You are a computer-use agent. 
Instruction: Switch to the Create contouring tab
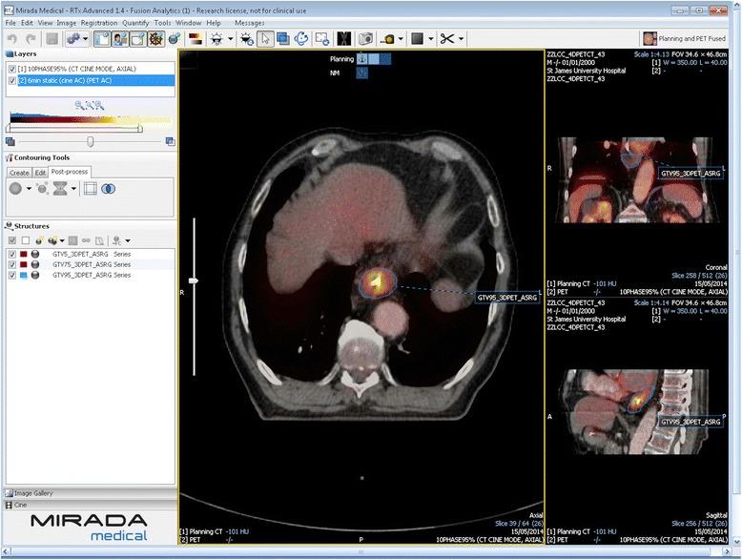tap(19, 173)
